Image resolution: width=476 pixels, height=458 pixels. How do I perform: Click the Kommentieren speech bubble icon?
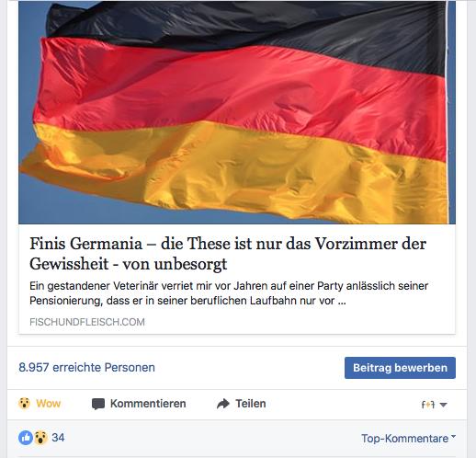coord(98,404)
